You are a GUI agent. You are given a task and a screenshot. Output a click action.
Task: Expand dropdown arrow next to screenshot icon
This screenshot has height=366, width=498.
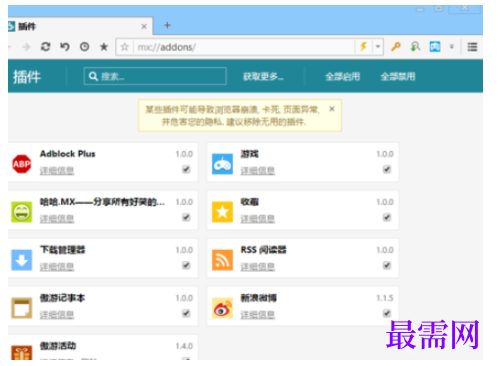452,47
